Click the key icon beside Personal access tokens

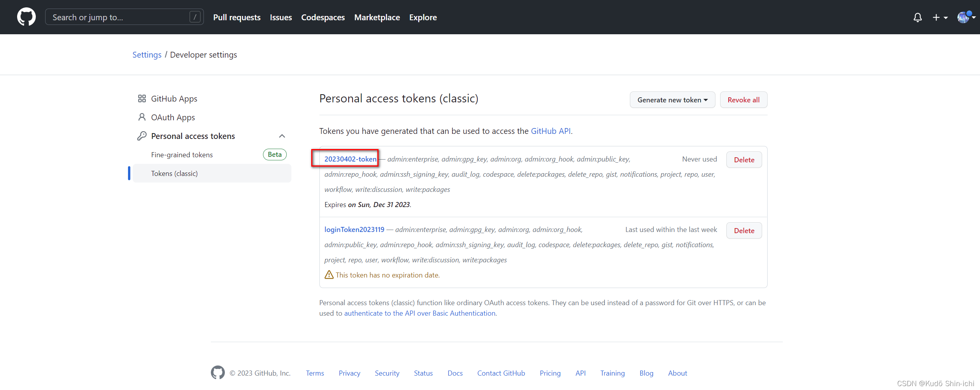[x=142, y=136]
